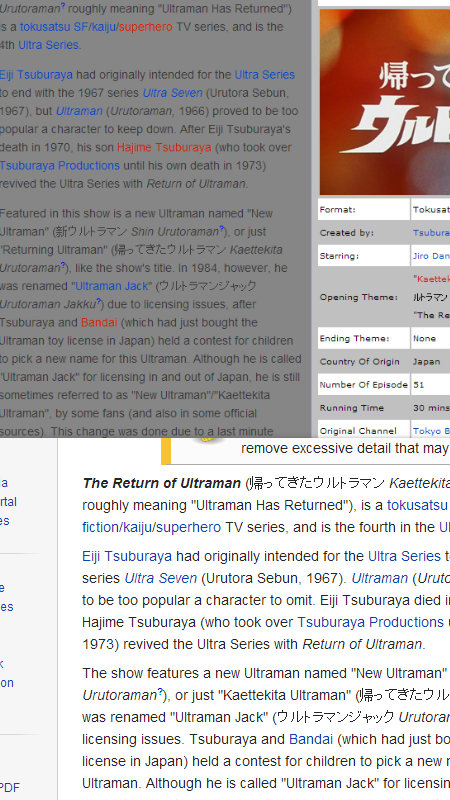Click fiction/kaiju/superhero link in lower article
The width and height of the screenshot is (450, 800).
pos(152,527)
